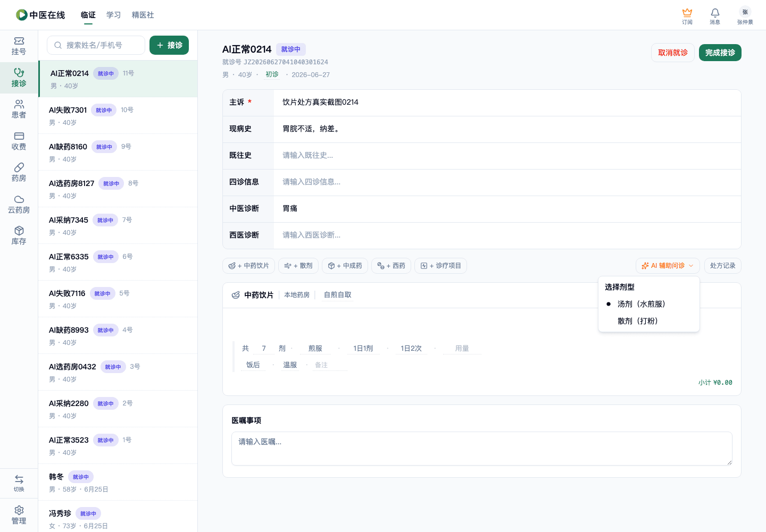766x532 pixels.
Task: Select patient 冯秀珍
Action: tap(118, 517)
